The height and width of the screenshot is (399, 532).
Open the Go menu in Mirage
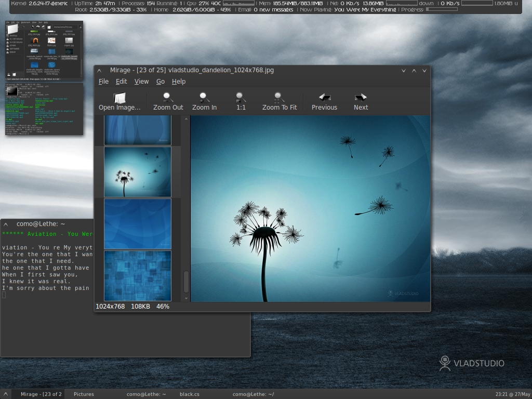click(x=160, y=82)
